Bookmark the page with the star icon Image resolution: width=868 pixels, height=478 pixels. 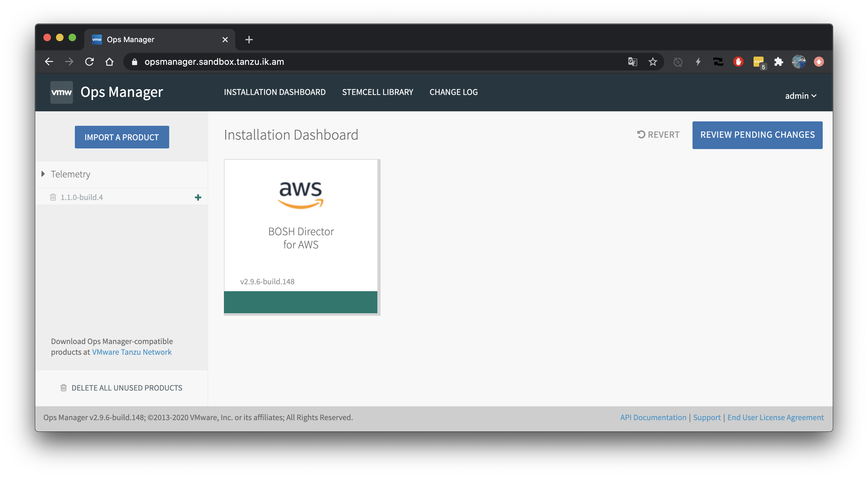[653, 62]
